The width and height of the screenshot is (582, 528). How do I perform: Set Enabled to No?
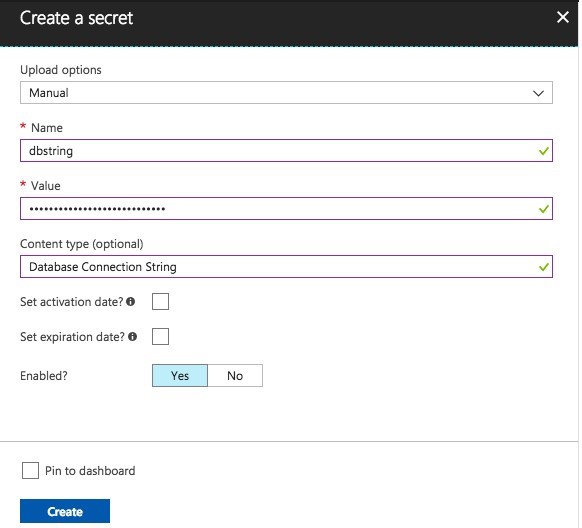(235, 375)
